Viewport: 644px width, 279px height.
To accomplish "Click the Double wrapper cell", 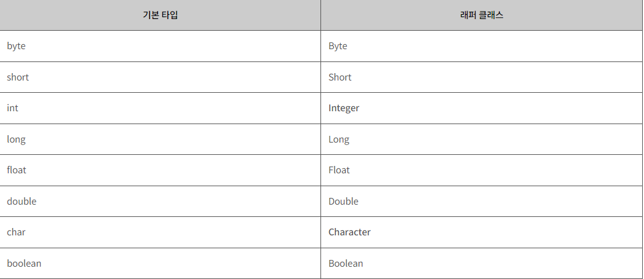I will coord(482,201).
